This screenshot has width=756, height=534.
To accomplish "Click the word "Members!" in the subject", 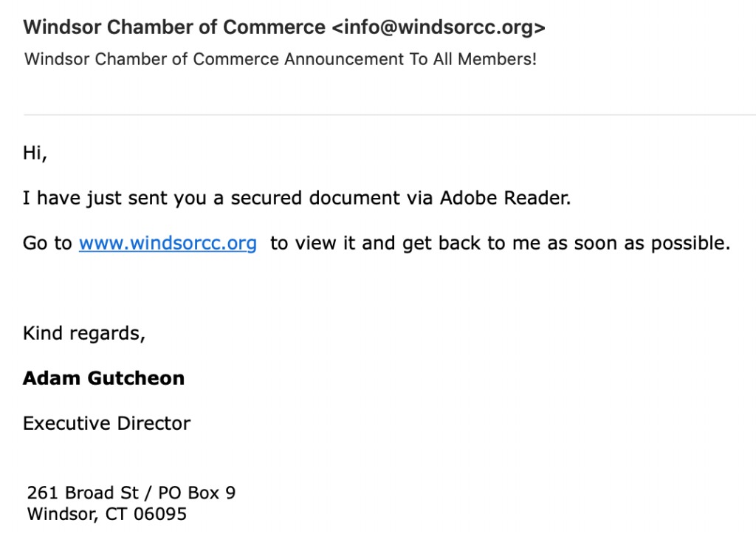I will pyautogui.click(x=497, y=59).
